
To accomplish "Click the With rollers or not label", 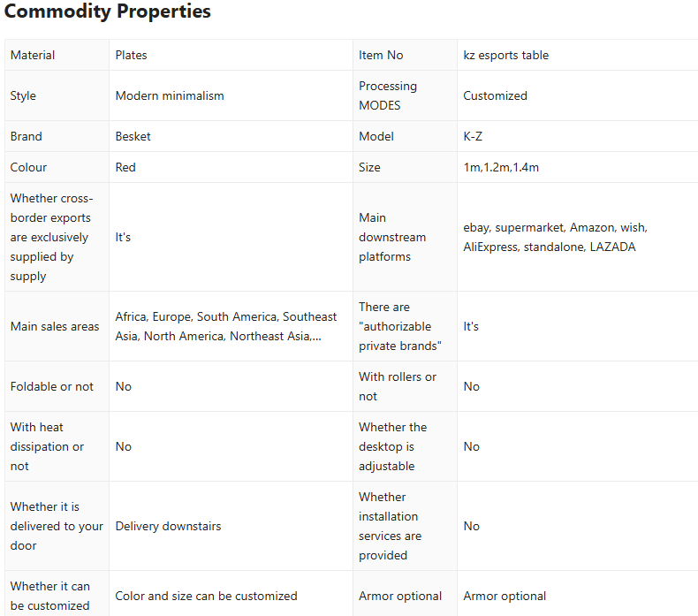I will pyautogui.click(x=398, y=386).
